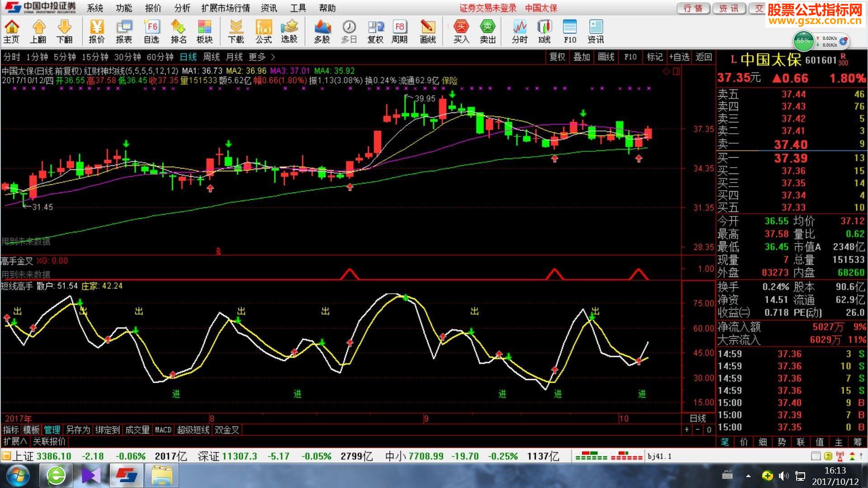Expand the 更多 period options arrow
Viewport: 868px width, 488px height.
(273, 57)
